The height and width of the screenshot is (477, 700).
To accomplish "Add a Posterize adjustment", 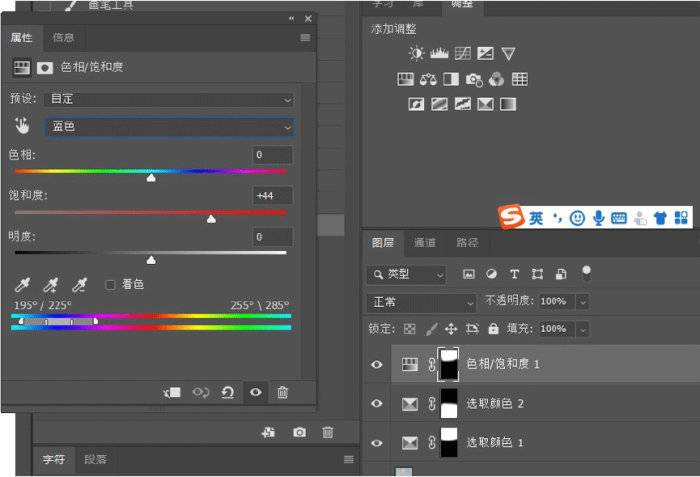I will (x=440, y=105).
